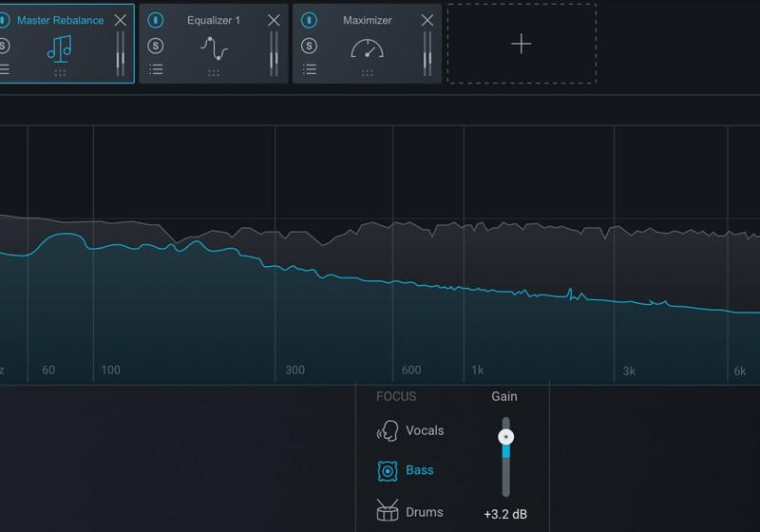The width and height of the screenshot is (760, 532).
Task: Select Vocals focus option
Action: coord(410,430)
